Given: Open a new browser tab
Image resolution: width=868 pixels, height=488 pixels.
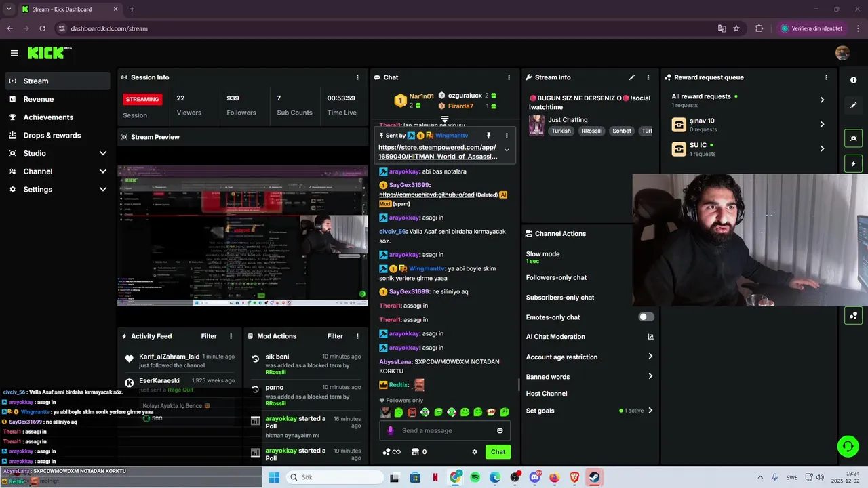Looking at the screenshot, I should pos(132,9).
